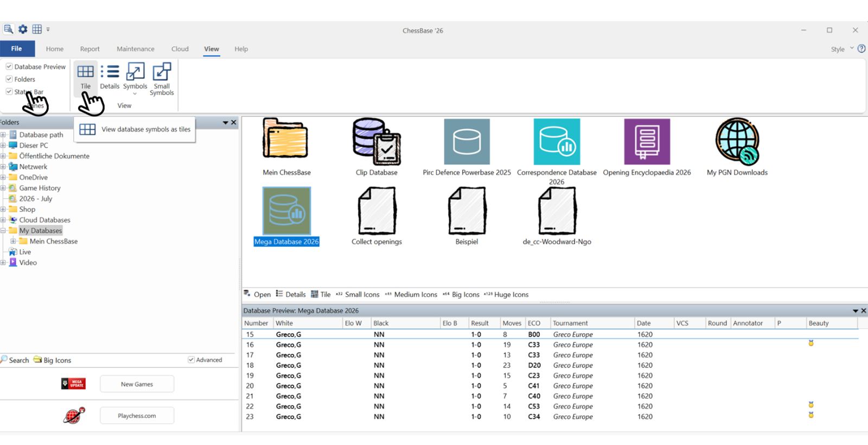868x445 pixels.
Task: Click Big Icons in bottom toolbar
Action: (461, 294)
